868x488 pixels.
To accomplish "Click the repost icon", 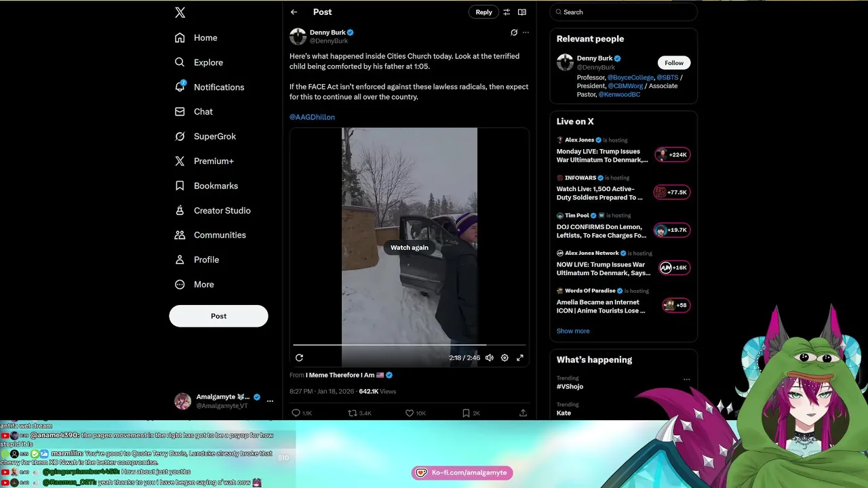I will (x=352, y=413).
